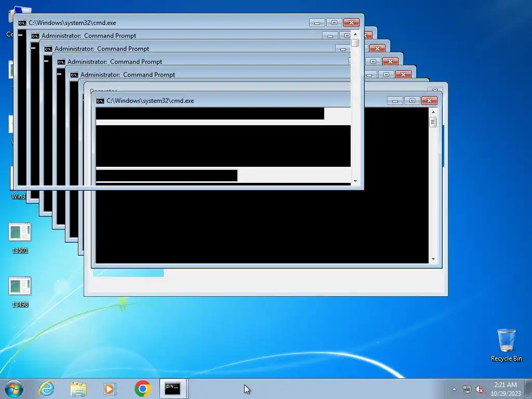Viewport: 532px width, 399px height.
Task: Minimize the first Administrator: Command Prompt window
Action: coord(330,36)
